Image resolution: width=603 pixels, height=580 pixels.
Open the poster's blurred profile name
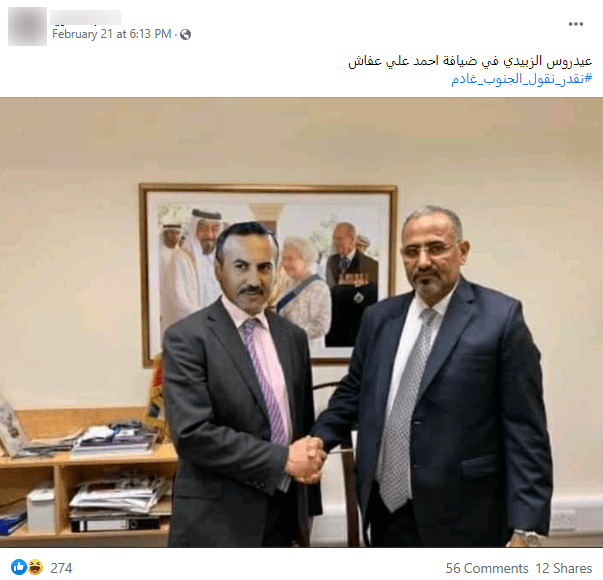86,17
